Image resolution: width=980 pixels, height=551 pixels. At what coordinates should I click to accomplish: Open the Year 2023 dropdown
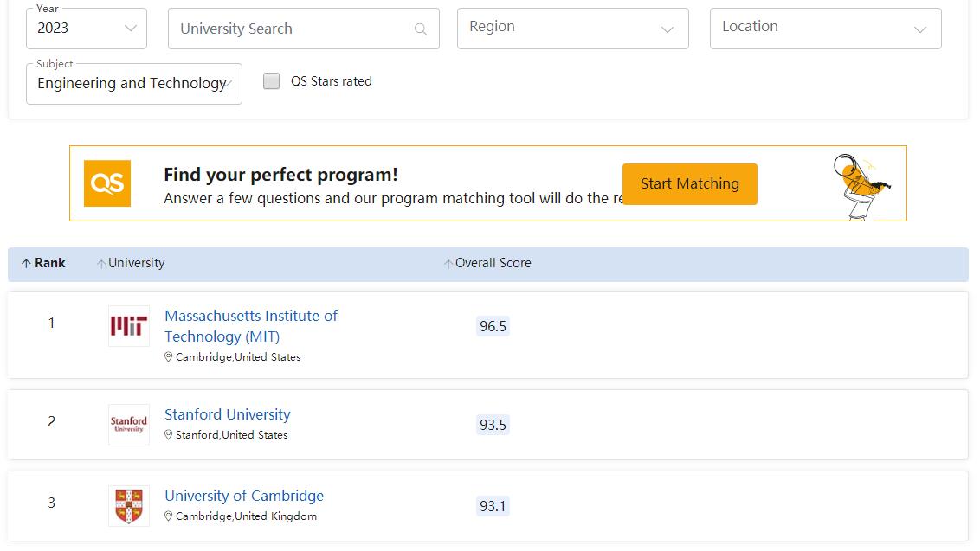(87, 29)
